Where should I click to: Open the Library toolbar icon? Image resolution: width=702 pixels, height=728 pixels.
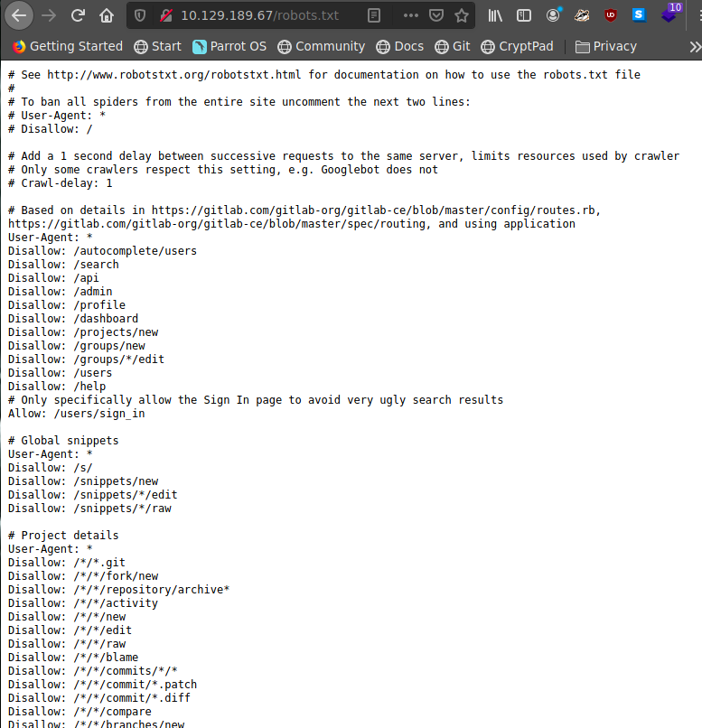[495, 15]
